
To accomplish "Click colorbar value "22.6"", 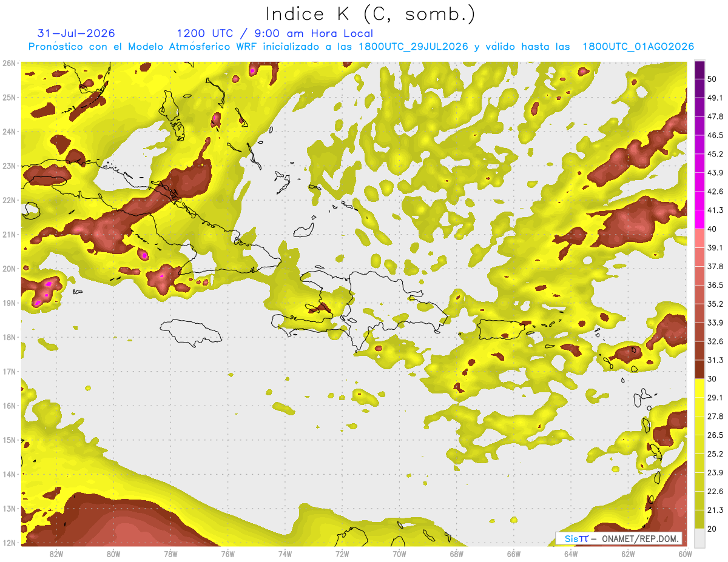I will (715, 492).
